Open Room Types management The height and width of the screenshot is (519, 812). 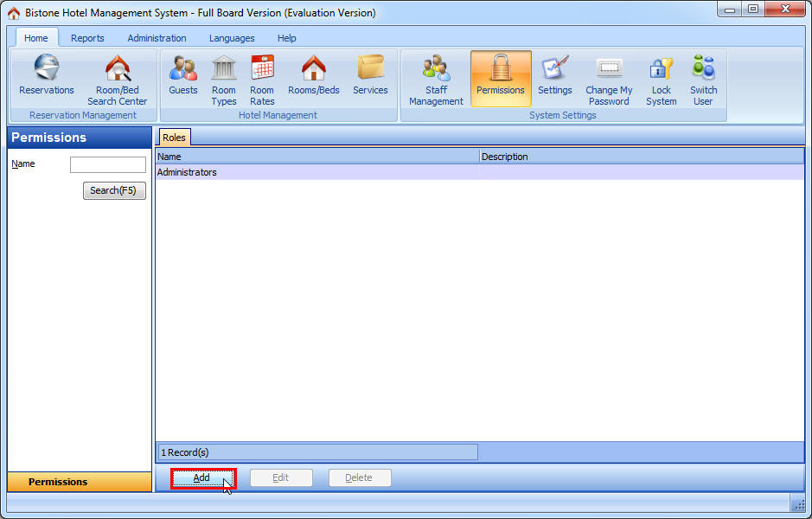(x=223, y=78)
